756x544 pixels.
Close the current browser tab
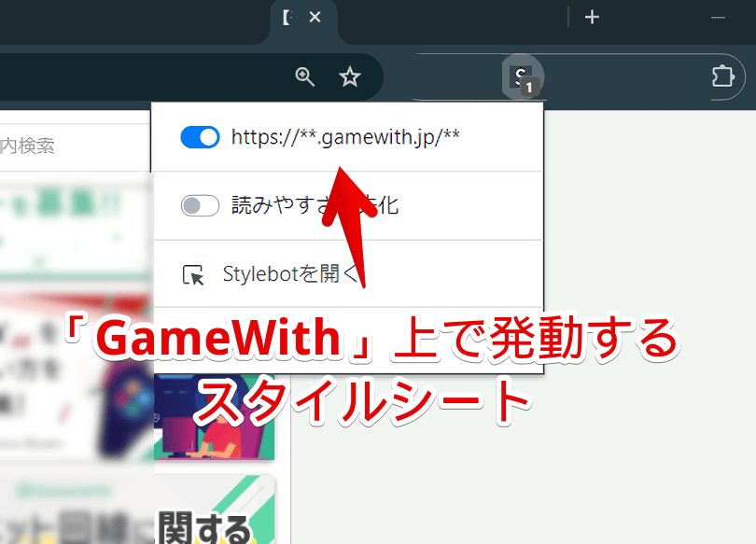315,16
